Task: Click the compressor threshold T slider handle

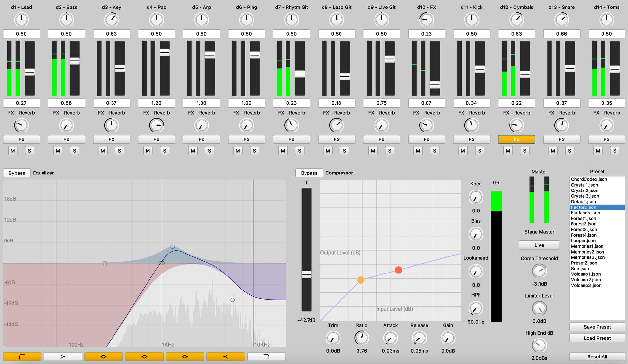Action: [x=306, y=274]
